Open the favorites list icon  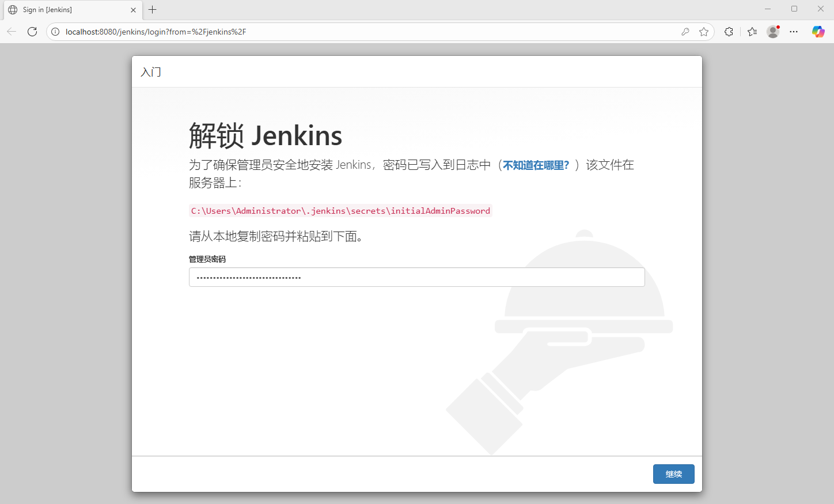(752, 32)
